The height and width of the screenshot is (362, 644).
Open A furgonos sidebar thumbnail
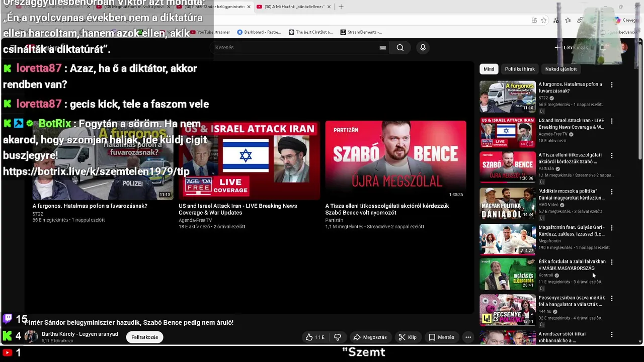click(508, 97)
